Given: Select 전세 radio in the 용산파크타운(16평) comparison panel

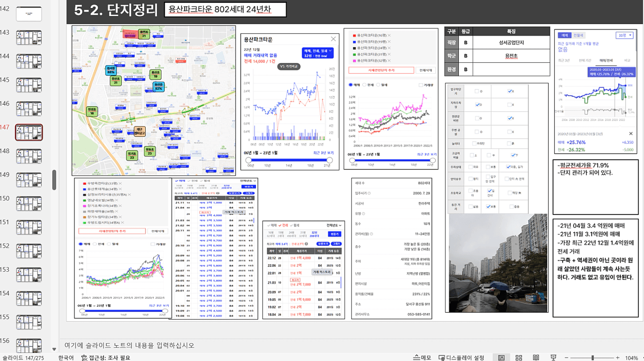Looking at the screenshot, I should [364, 85].
